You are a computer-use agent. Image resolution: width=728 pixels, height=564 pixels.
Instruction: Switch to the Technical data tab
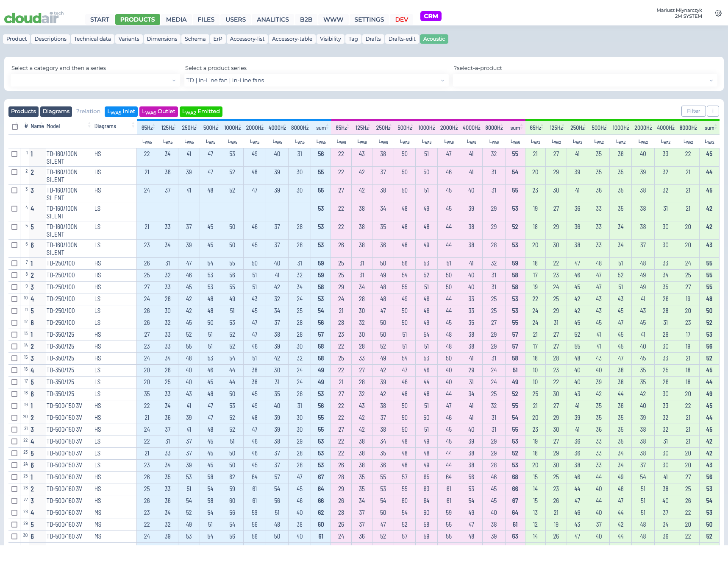(x=92, y=39)
